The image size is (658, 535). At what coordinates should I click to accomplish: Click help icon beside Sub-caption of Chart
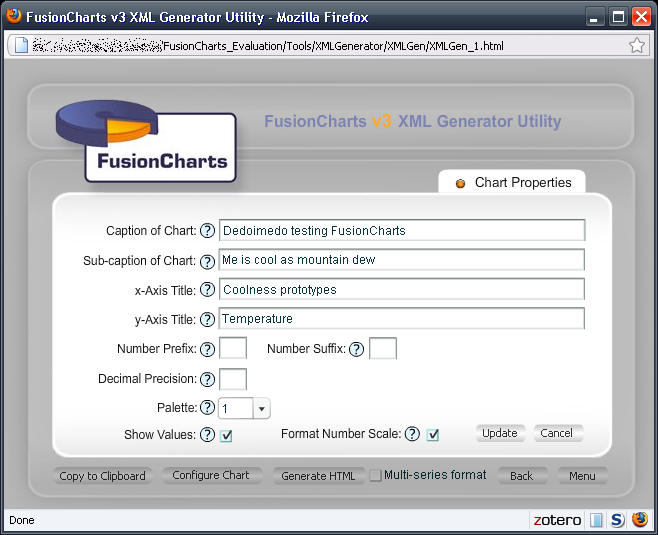[x=208, y=261]
